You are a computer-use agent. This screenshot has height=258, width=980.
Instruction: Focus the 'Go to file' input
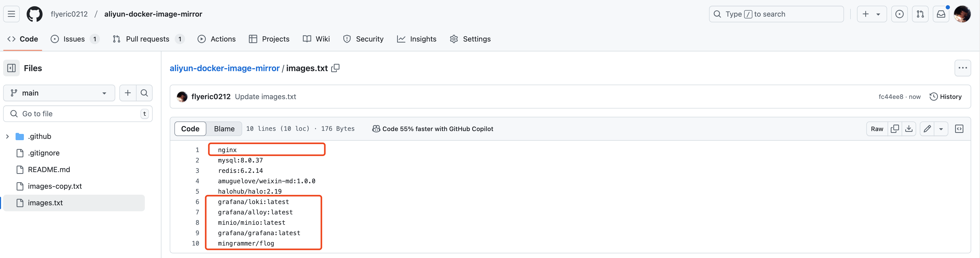[x=78, y=114]
